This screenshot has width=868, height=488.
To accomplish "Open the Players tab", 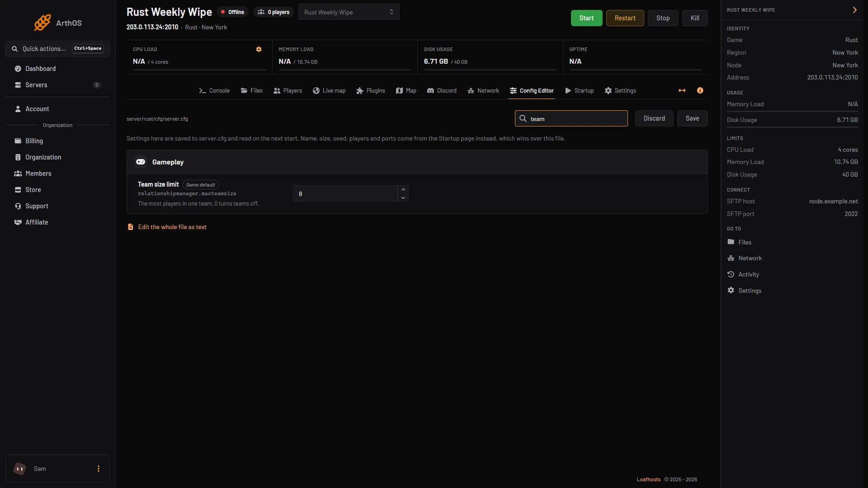I will tap(288, 90).
